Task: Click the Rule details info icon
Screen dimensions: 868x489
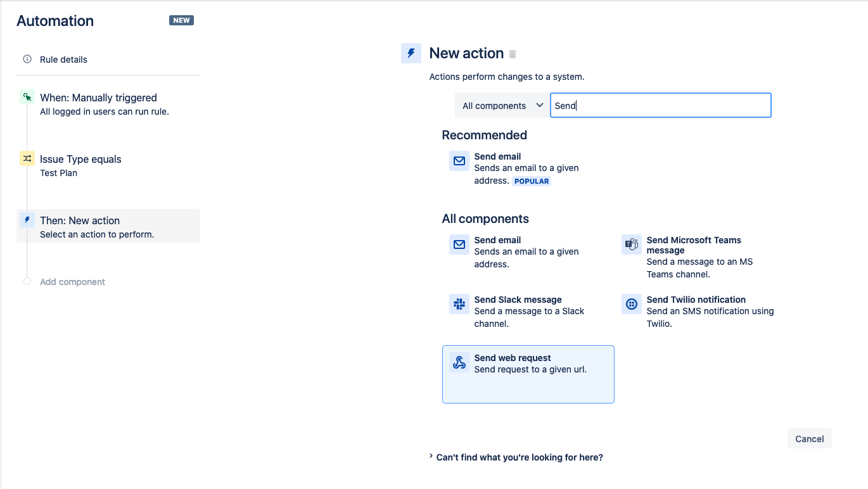Action: click(27, 59)
